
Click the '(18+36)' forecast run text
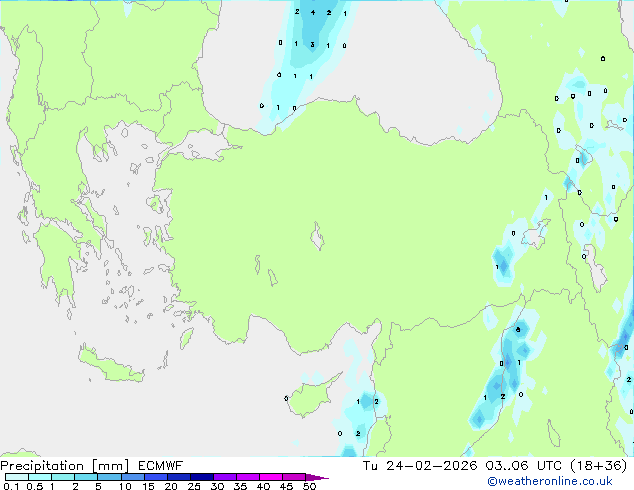(599, 466)
